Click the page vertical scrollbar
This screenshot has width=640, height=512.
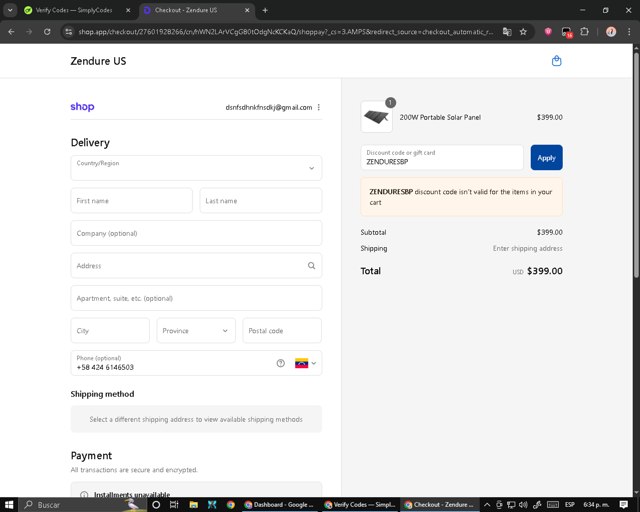(x=636, y=163)
